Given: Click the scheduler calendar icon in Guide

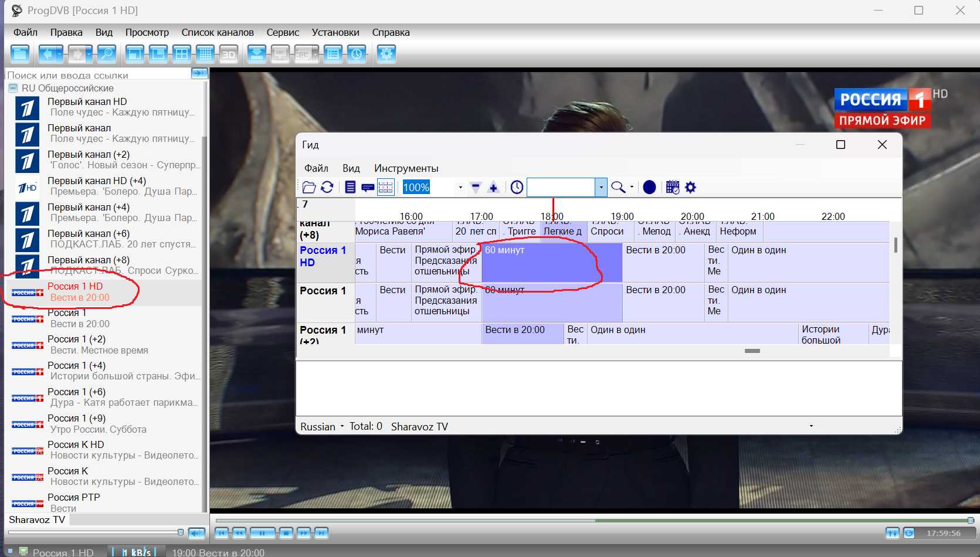Looking at the screenshot, I should coord(673,187).
